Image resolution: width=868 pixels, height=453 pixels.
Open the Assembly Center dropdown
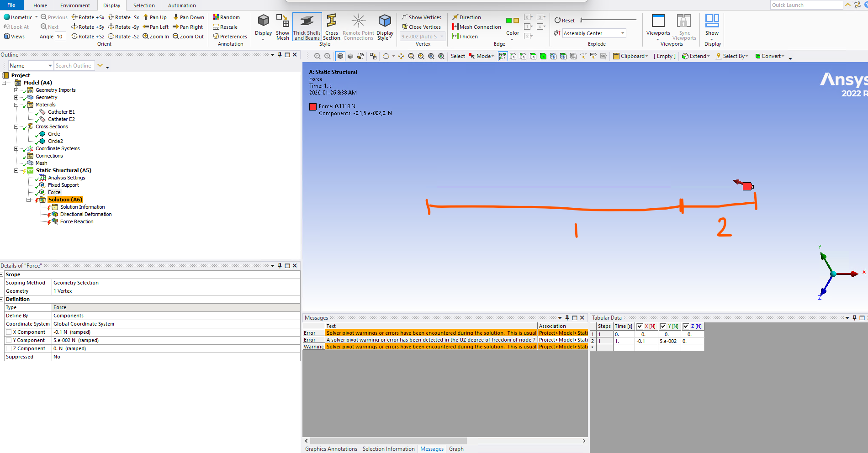click(x=622, y=33)
